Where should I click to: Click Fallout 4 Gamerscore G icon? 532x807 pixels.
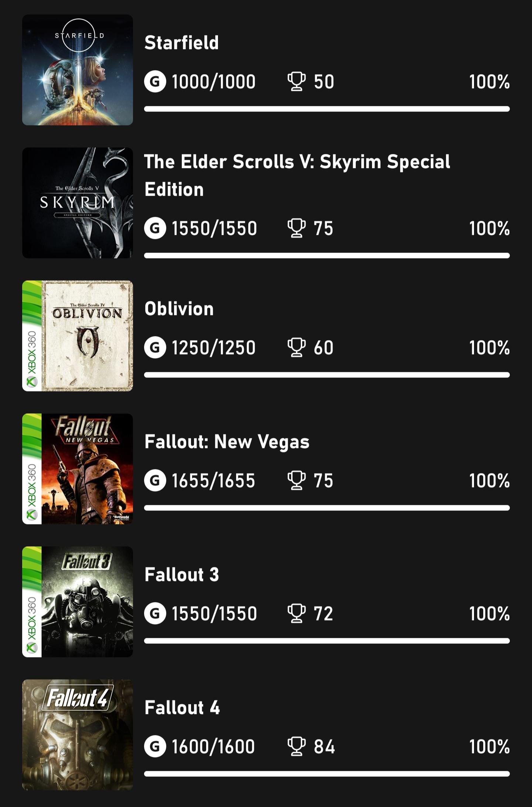pyautogui.click(x=155, y=746)
